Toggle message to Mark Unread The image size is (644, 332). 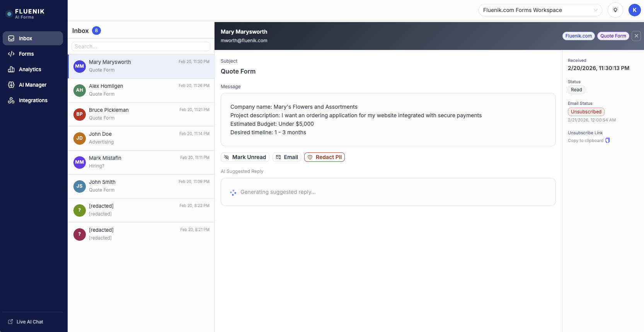click(245, 157)
